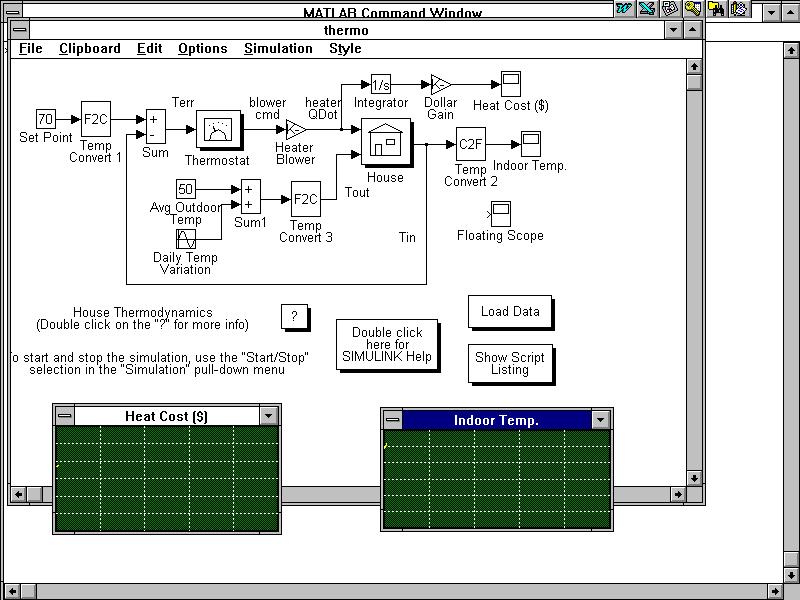Click the Sum block with plus and minus
This screenshot has height=600, width=800.
(156, 126)
